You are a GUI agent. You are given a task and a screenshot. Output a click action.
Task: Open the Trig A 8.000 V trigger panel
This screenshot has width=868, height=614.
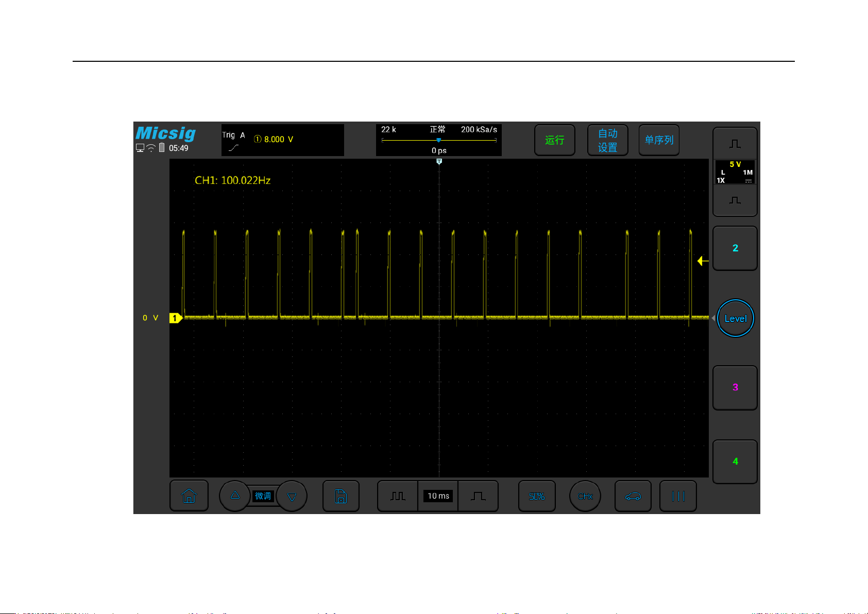click(283, 140)
